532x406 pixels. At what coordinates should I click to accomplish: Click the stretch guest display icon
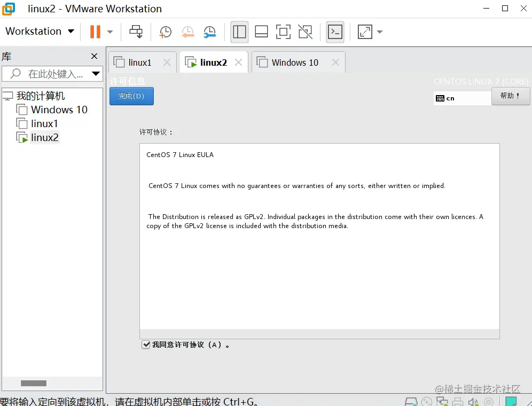point(365,32)
